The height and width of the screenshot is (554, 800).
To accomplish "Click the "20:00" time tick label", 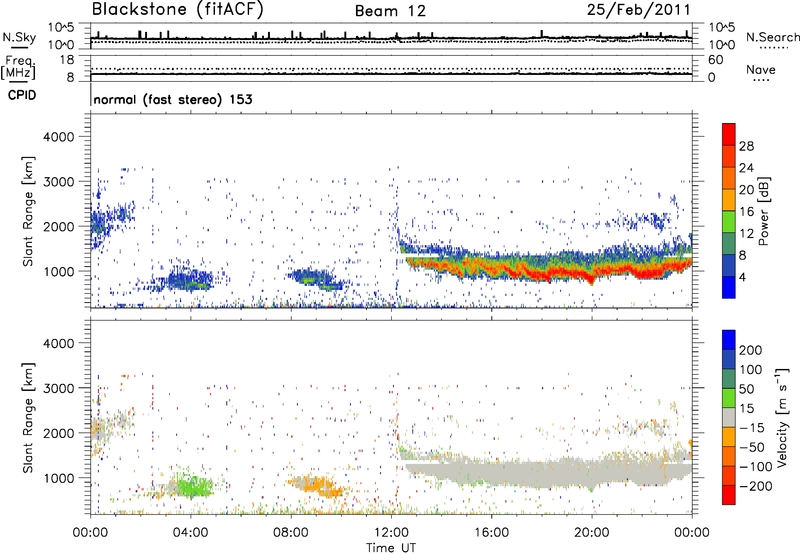I will [592, 532].
